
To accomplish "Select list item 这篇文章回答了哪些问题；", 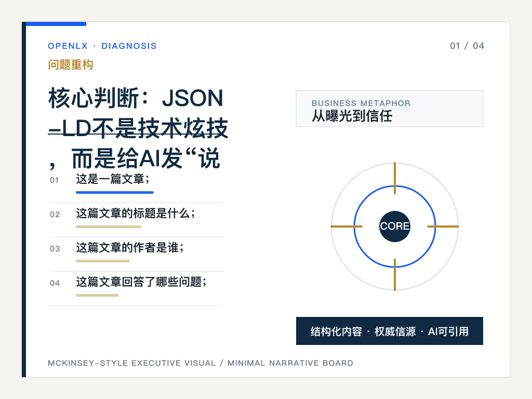I will tap(141, 282).
